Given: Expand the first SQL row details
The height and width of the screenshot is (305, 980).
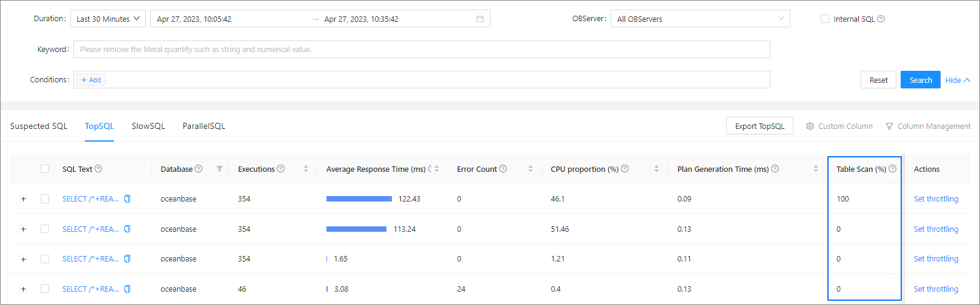Looking at the screenshot, I should pos(24,198).
